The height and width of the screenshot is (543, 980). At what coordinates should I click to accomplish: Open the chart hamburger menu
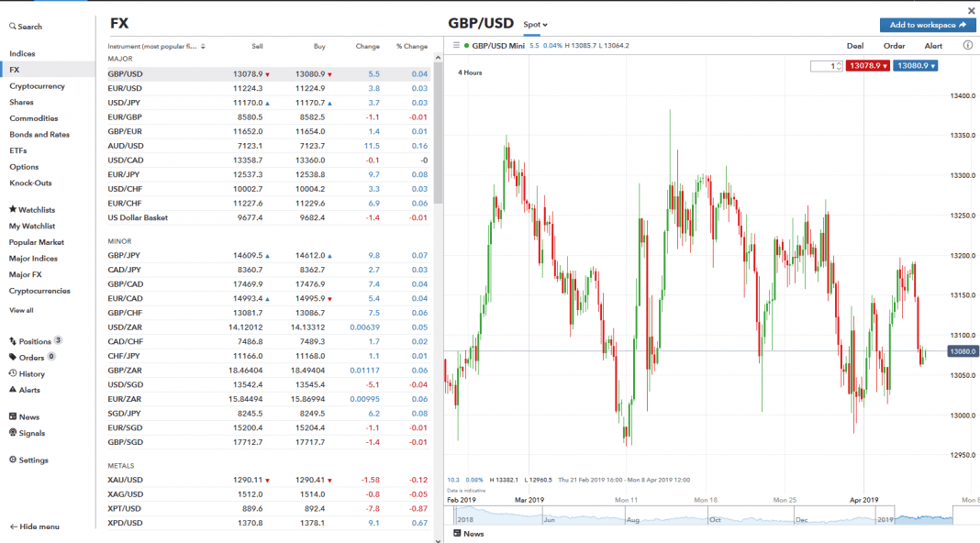tap(456, 45)
